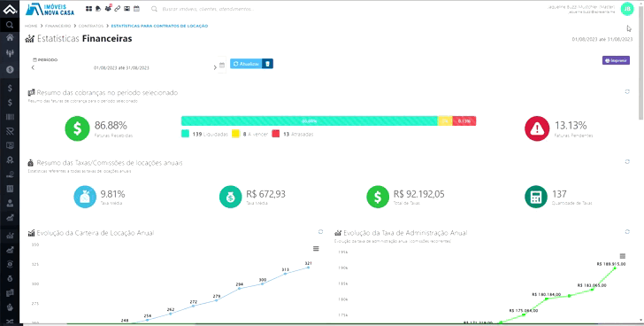Image resolution: width=644 pixels, height=326 pixels.
Task: Refresh the Evolução da Taxa de Administração chart
Action: click(x=627, y=232)
